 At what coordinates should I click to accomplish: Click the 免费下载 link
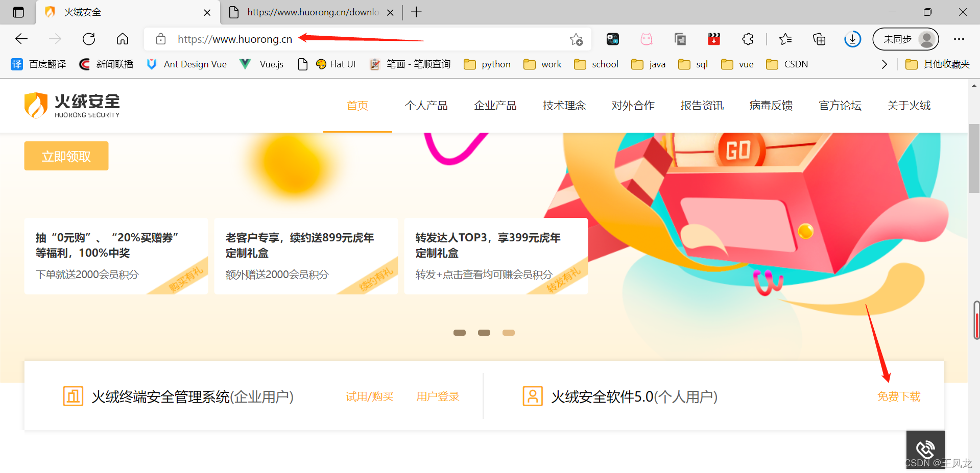(x=899, y=396)
